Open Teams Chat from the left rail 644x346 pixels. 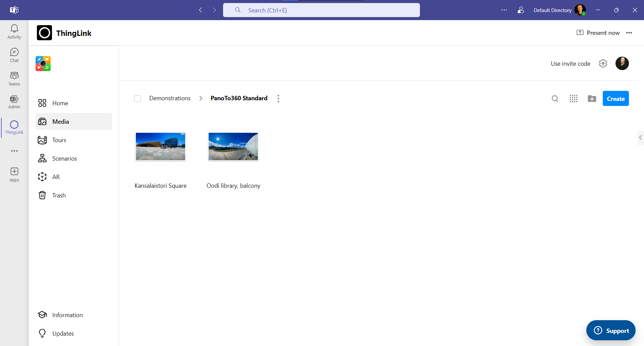[x=14, y=55]
